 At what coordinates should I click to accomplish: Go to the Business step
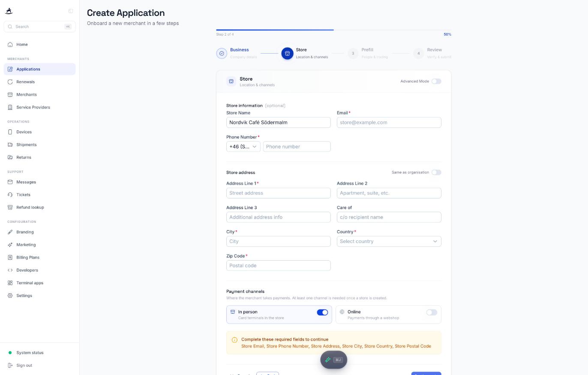pyautogui.click(x=237, y=53)
